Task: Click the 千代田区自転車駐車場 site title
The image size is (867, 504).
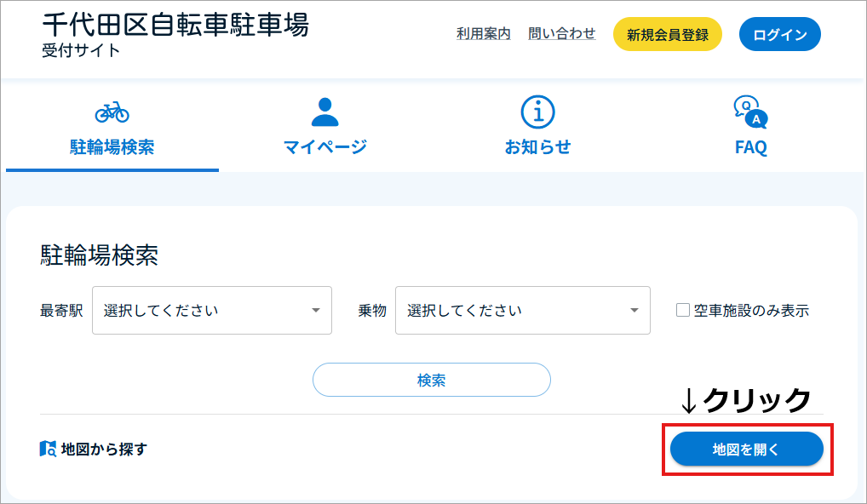Action: [175, 25]
